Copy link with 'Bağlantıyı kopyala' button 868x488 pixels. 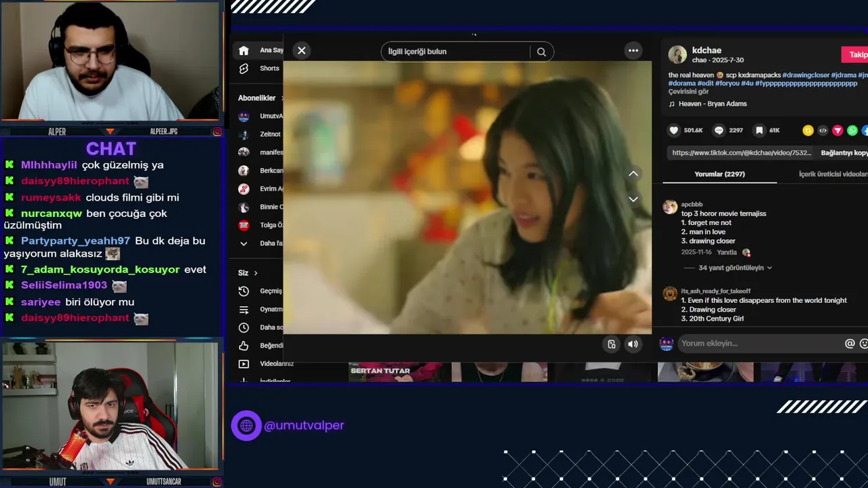844,153
